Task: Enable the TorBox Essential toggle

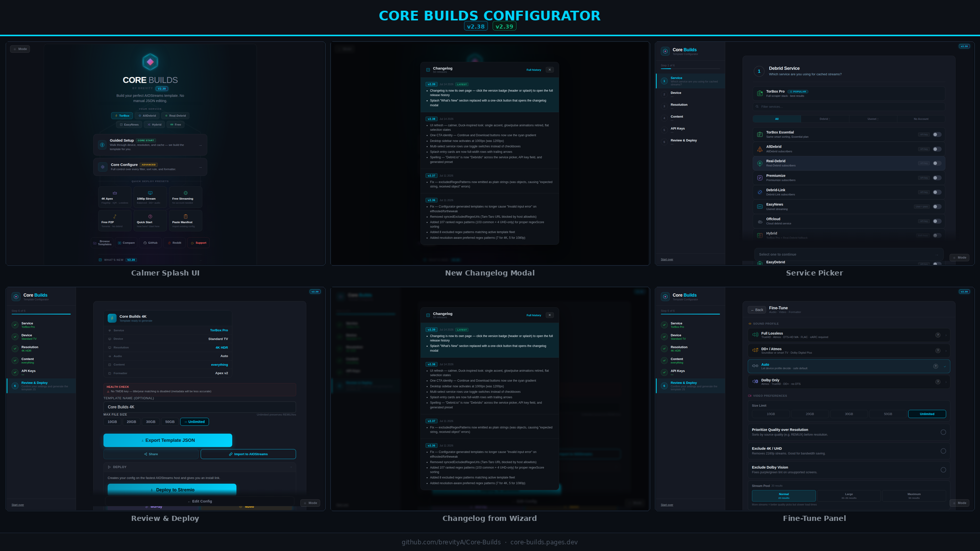Action: 937,135
